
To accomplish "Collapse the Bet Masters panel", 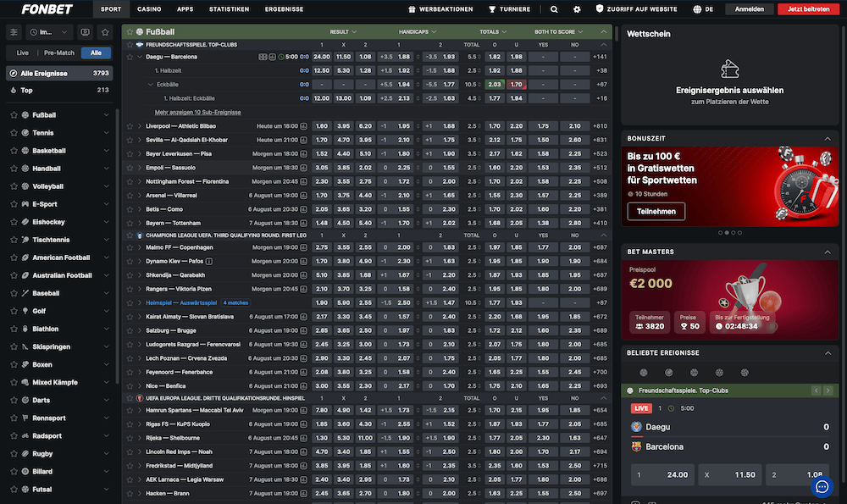I will pos(828,252).
